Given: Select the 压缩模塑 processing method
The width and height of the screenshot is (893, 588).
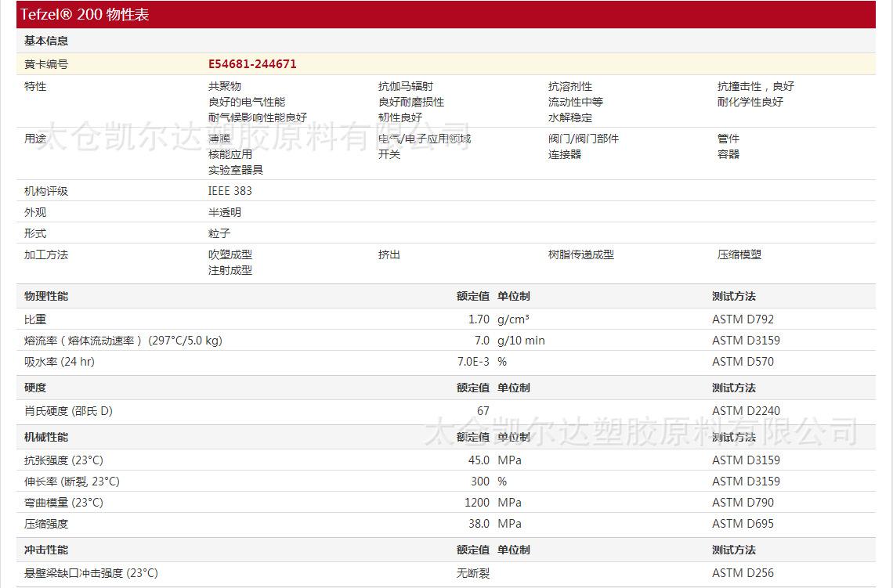Looking at the screenshot, I should click(739, 254).
